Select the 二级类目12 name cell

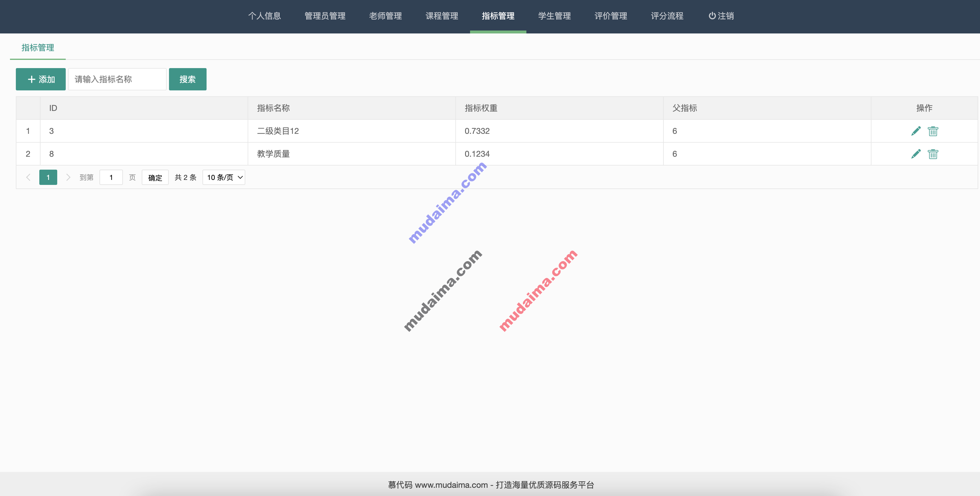tap(352, 131)
